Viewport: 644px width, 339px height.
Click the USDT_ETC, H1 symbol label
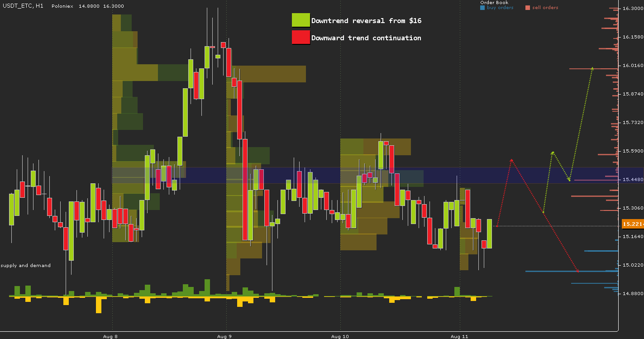pos(23,6)
